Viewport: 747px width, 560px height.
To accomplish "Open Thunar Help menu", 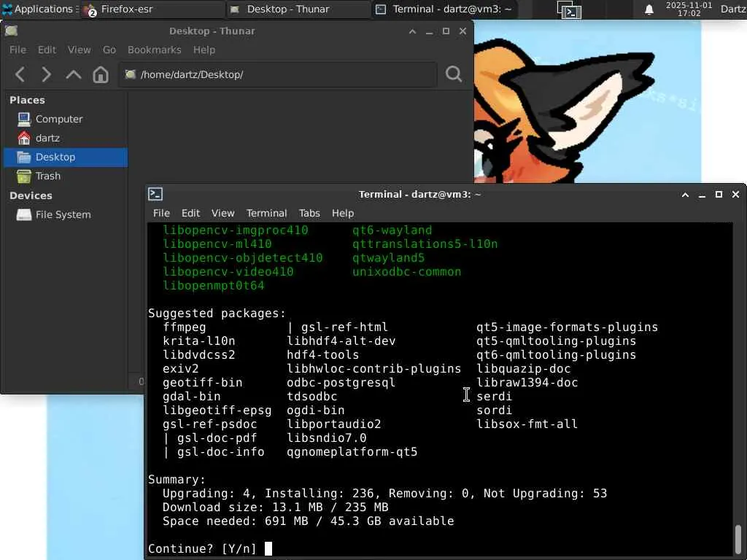I will tap(204, 50).
